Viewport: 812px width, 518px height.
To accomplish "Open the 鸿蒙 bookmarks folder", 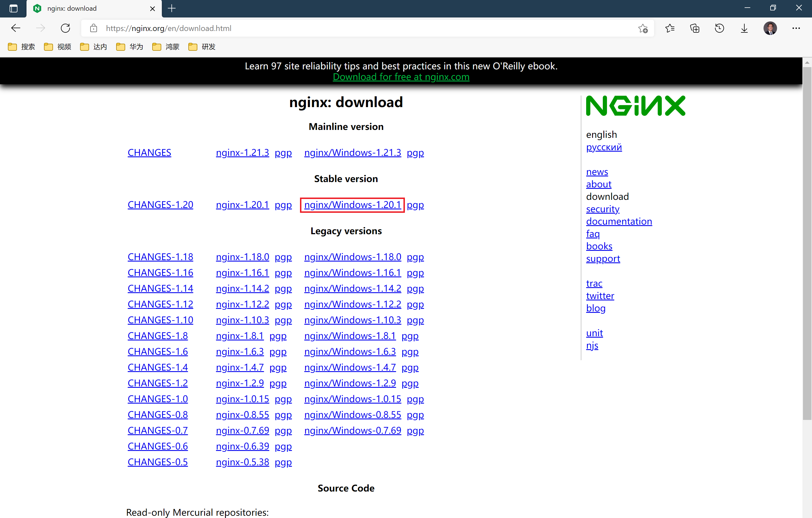I will 166,47.
